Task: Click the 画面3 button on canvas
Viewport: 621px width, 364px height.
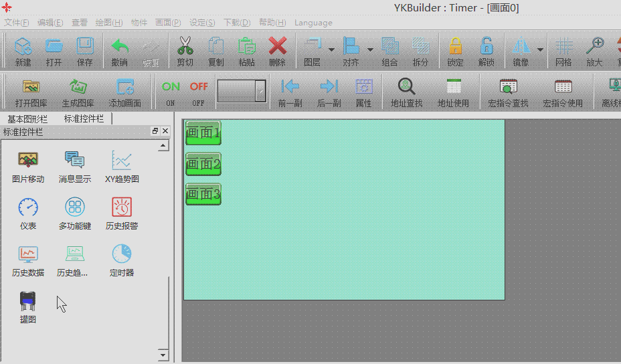Action: pos(203,195)
